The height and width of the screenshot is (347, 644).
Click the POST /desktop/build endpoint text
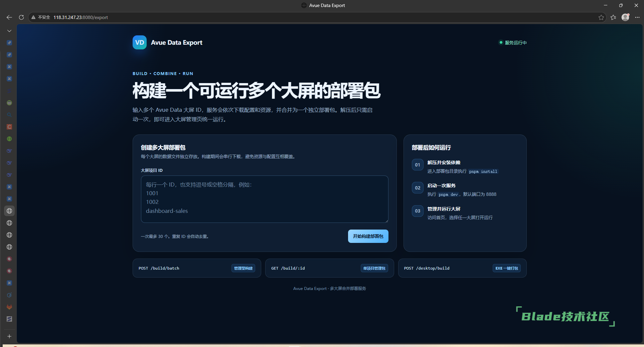427,268
